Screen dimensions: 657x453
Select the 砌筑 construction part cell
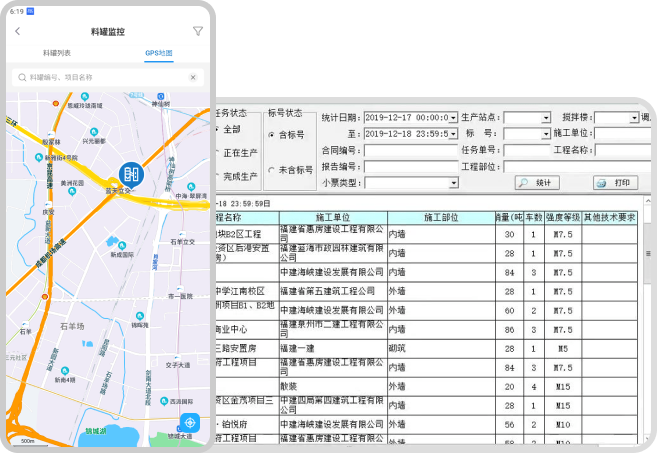(x=441, y=349)
